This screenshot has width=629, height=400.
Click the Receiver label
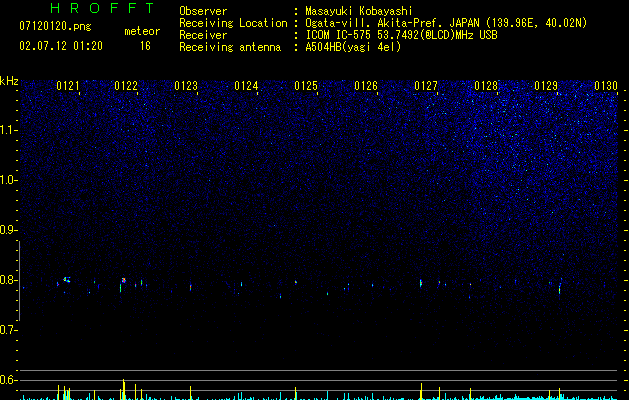[203, 35]
